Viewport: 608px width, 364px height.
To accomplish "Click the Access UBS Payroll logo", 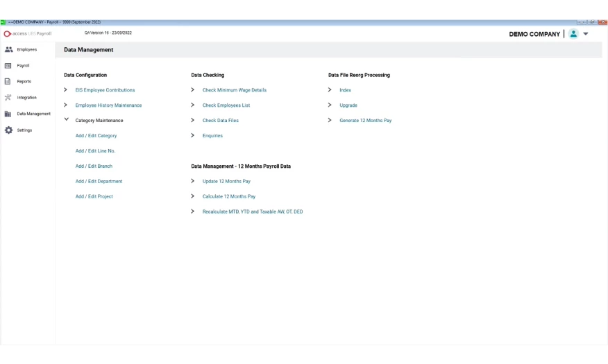I will pos(28,33).
